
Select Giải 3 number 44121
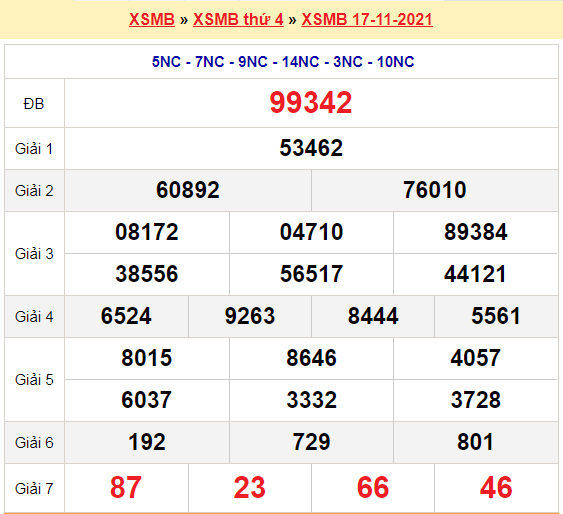[475, 274]
